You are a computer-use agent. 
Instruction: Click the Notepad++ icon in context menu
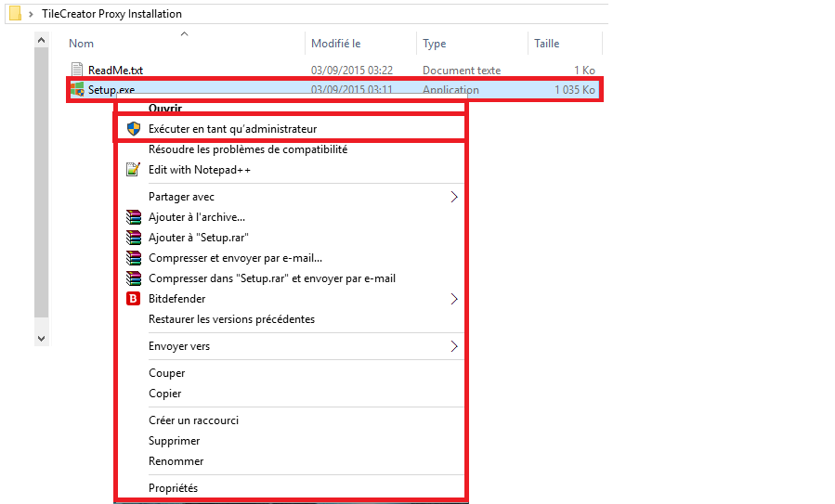point(133,170)
